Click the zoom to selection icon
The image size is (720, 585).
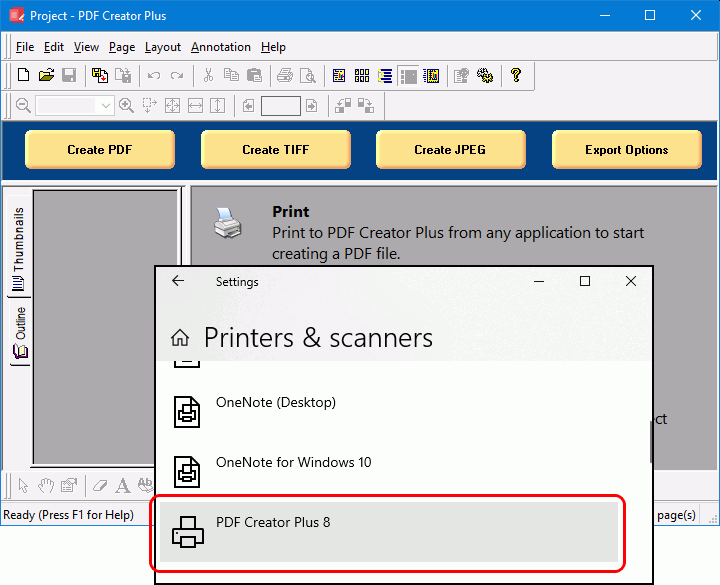(x=149, y=106)
